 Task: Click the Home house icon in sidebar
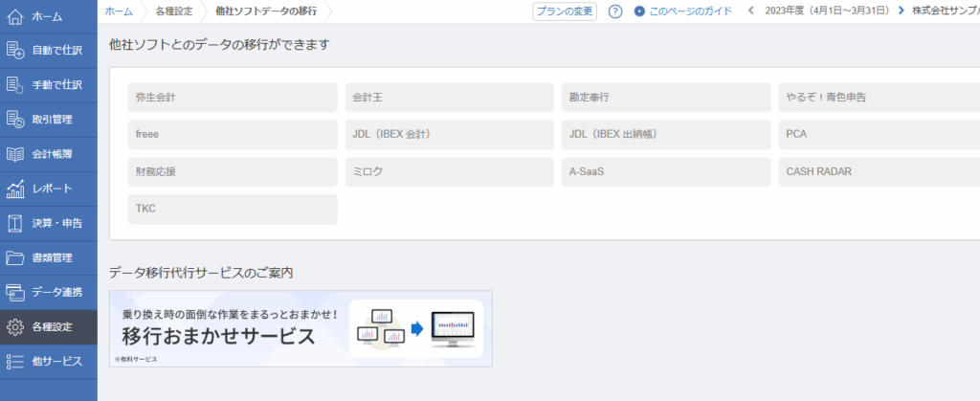point(15,16)
